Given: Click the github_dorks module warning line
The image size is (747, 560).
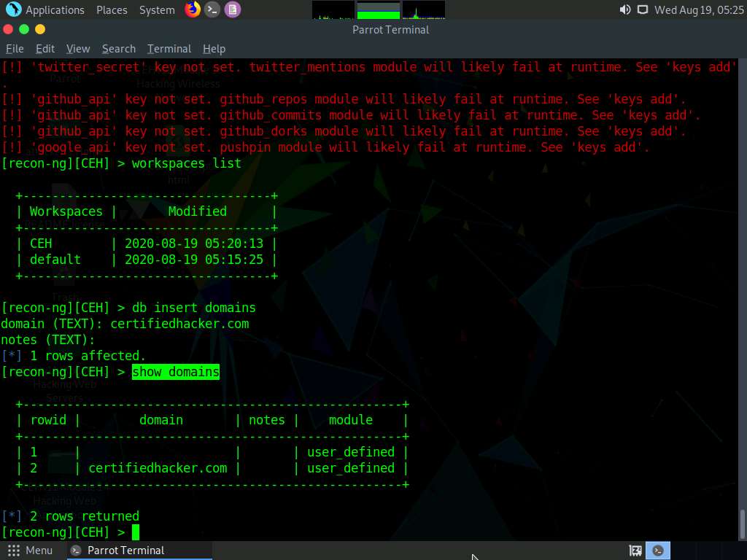Looking at the screenshot, I should [x=344, y=131].
